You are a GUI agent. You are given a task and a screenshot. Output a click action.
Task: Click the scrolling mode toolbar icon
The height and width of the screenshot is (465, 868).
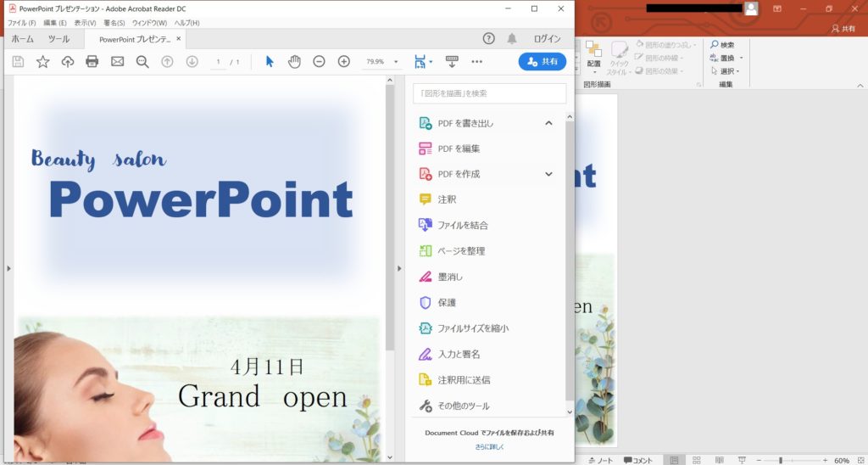pos(452,62)
